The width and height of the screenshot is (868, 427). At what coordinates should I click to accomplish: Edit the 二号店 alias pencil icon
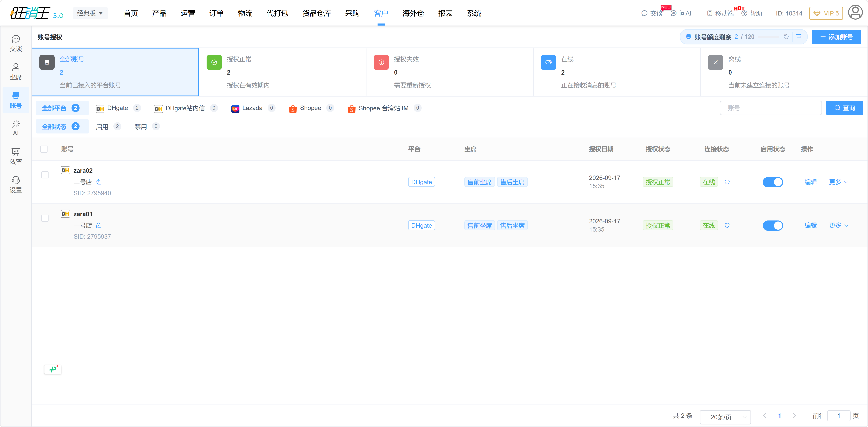point(98,182)
